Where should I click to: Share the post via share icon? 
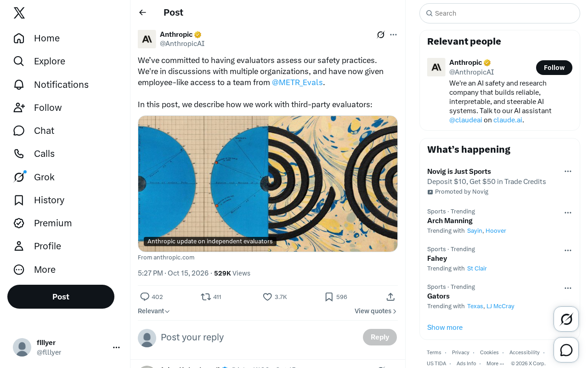click(x=390, y=297)
